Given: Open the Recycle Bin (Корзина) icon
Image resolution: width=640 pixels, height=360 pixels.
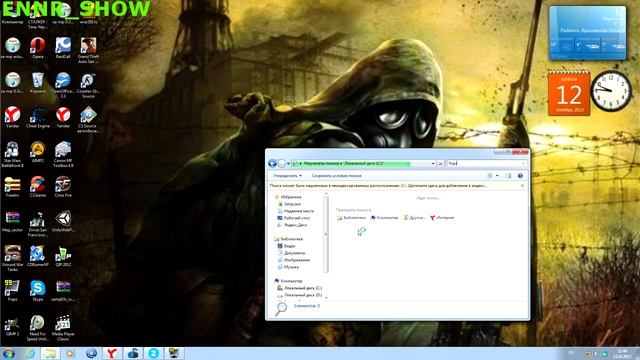Looking at the screenshot, I should point(38,83).
